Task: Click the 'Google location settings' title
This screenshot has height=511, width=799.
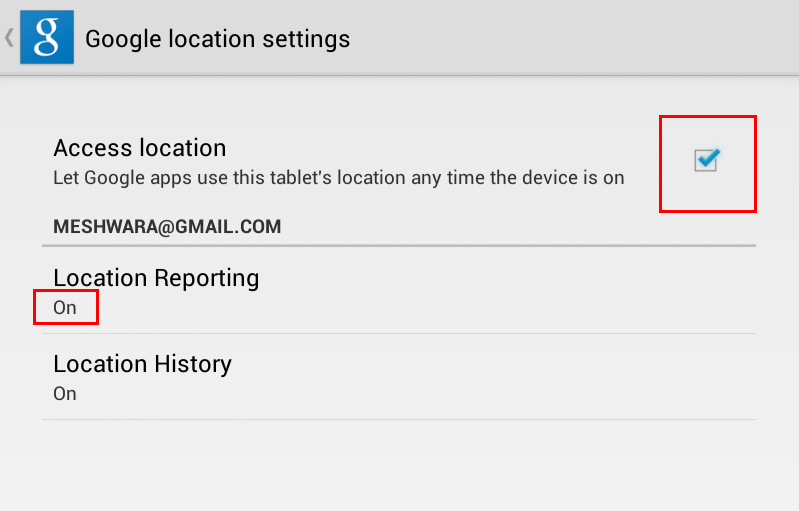Action: coord(218,40)
